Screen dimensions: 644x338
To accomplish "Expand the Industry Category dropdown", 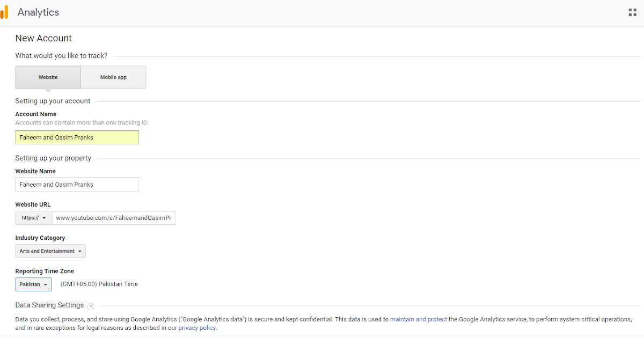I will (x=50, y=251).
